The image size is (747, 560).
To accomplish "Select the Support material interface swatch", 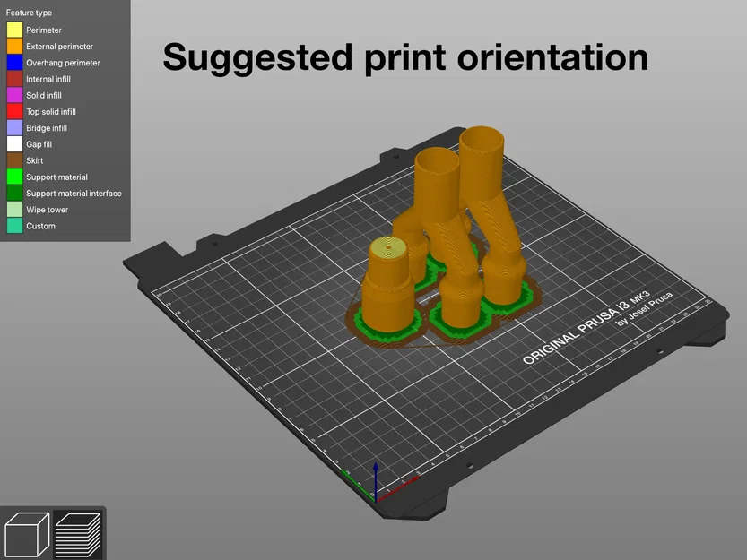I will pos(14,193).
